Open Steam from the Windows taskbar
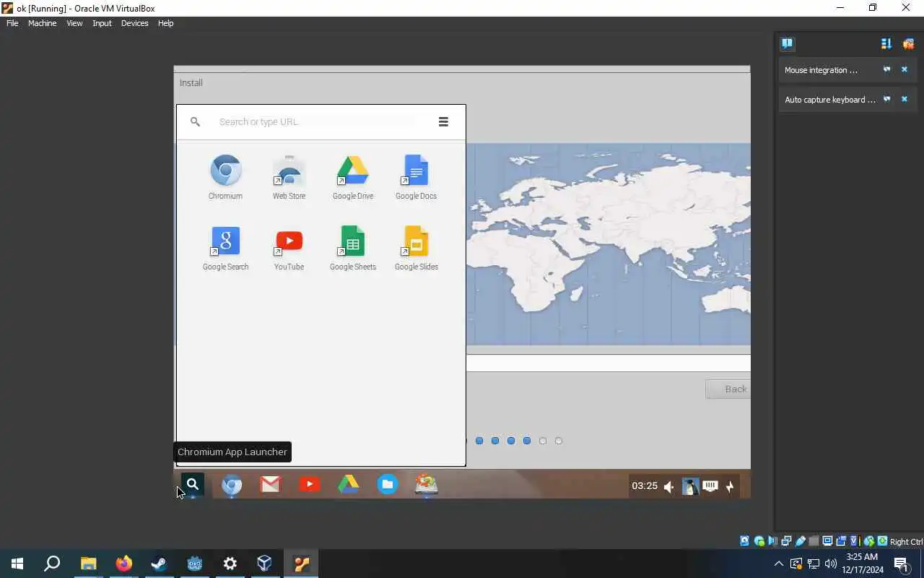 [159, 564]
